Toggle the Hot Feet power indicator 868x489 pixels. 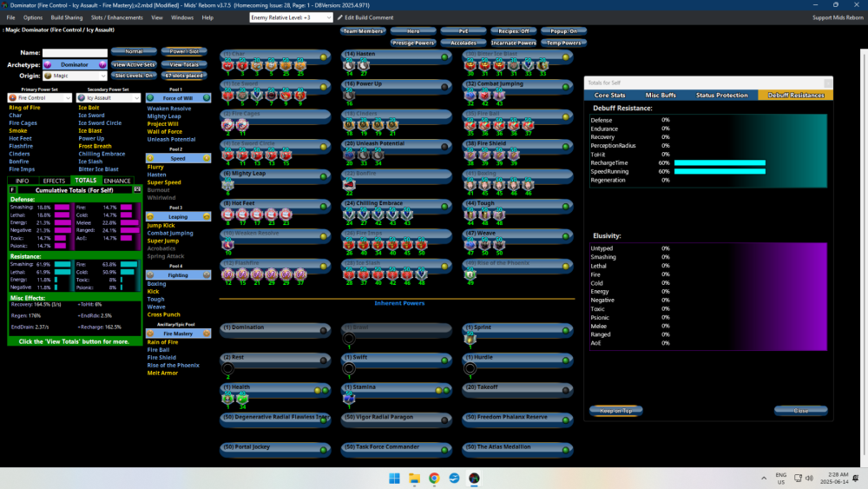pos(323,207)
